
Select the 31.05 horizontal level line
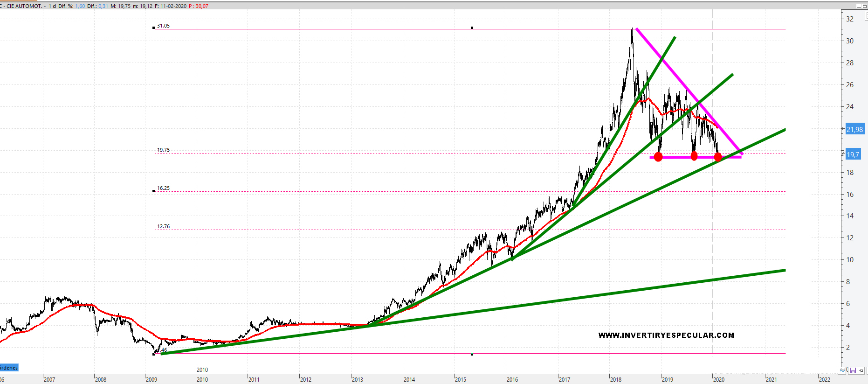[x=373, y=29]
